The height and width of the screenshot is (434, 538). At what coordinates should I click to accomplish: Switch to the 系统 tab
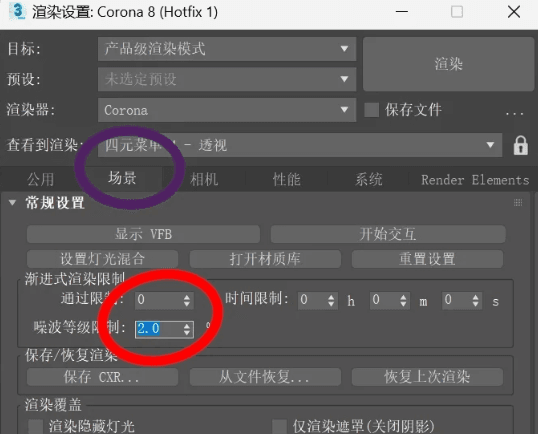point(369,179)
